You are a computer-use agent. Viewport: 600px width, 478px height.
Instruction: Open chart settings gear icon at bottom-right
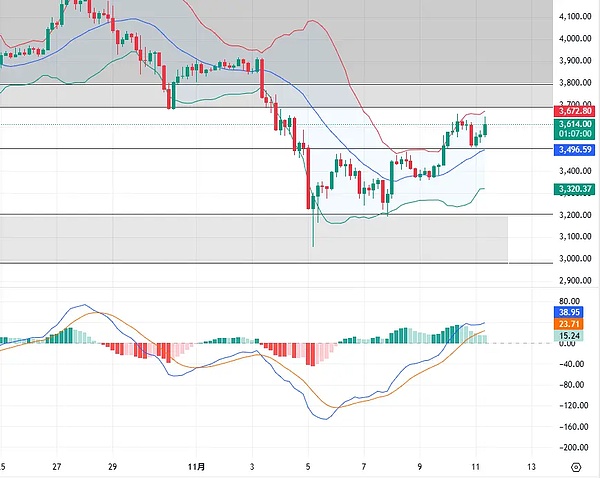click(575, 466)
